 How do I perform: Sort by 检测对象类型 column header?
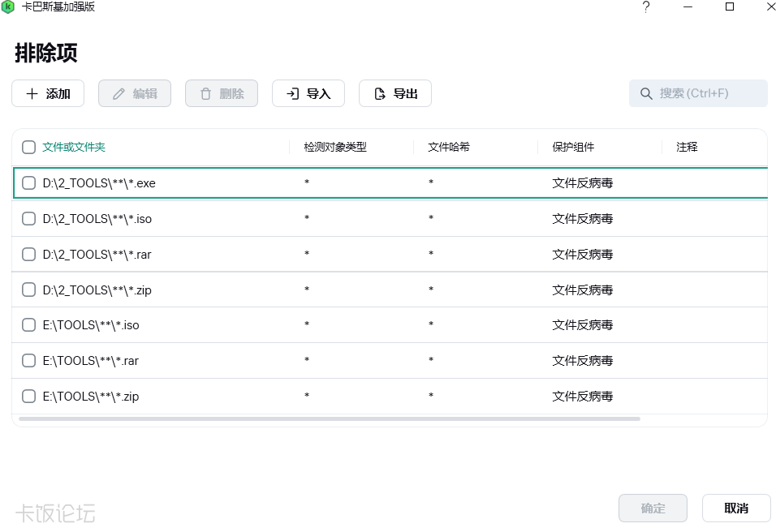point(335,147)
